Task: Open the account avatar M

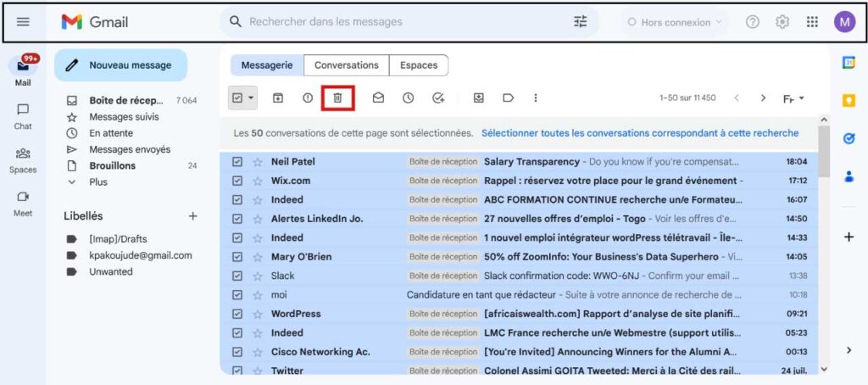Action: pyautogui.click(x=845, y=22)
